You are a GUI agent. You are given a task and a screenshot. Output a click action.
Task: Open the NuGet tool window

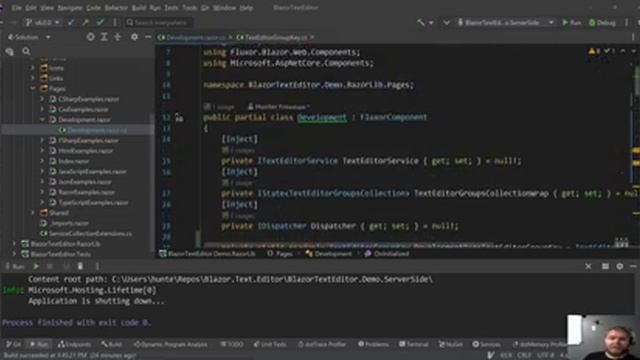(451, 344)
